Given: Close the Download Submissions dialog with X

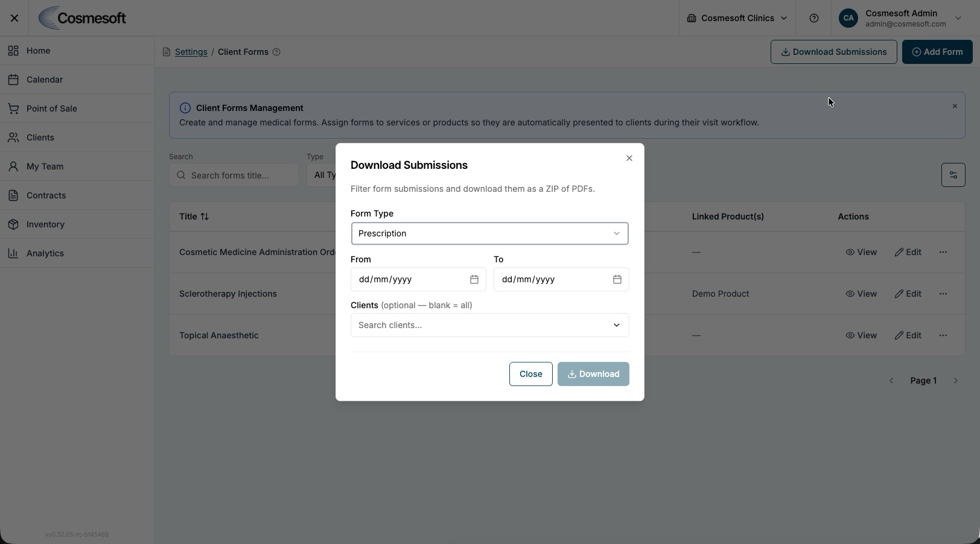Looking at the screenshot, I should 629,158.
